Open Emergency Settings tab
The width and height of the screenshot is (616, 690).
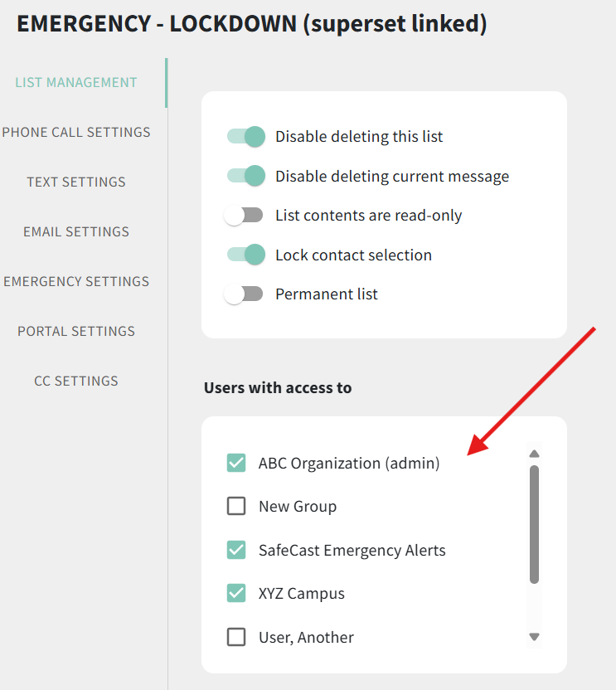click(76, 281)
